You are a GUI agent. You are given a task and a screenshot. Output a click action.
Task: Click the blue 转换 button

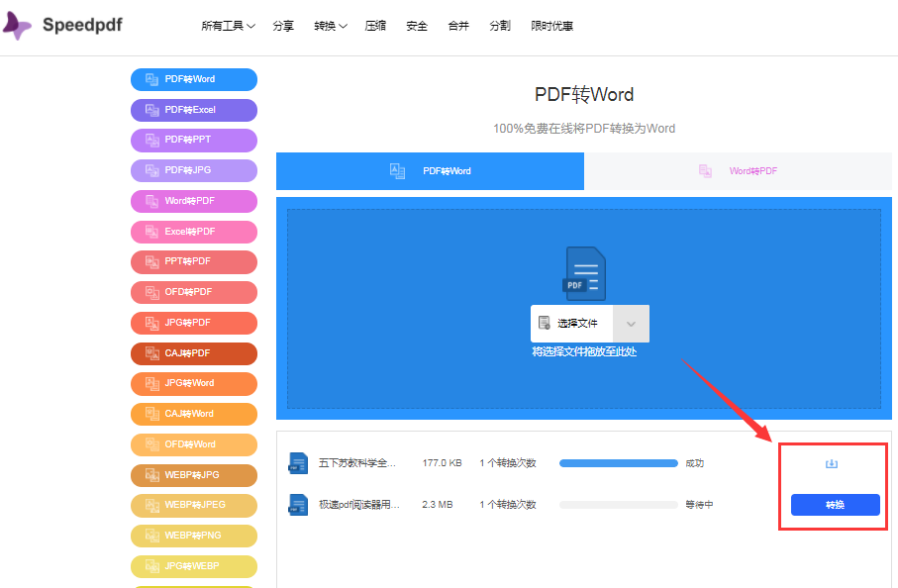click(x=835, y=505)
